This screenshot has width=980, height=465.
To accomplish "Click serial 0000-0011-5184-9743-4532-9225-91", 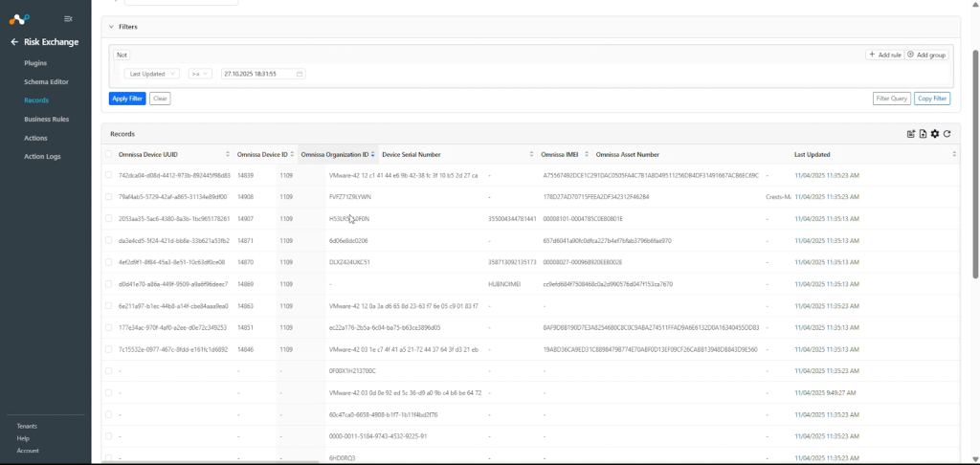I will point(378,436).
